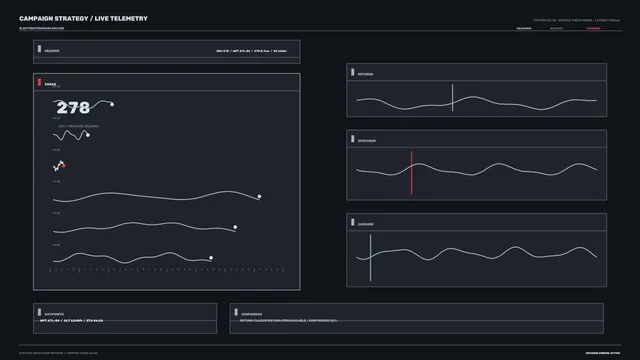640x360 pixels.
Task: Click the large 278 readout
Action: (73, 108)
